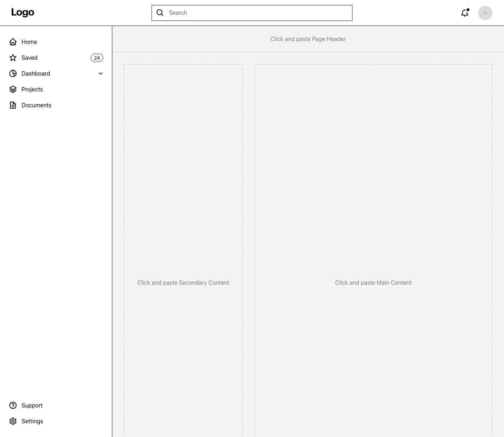
Task: Open the user avatar menu
Action: pyautogui.click(x=485, y=13)
